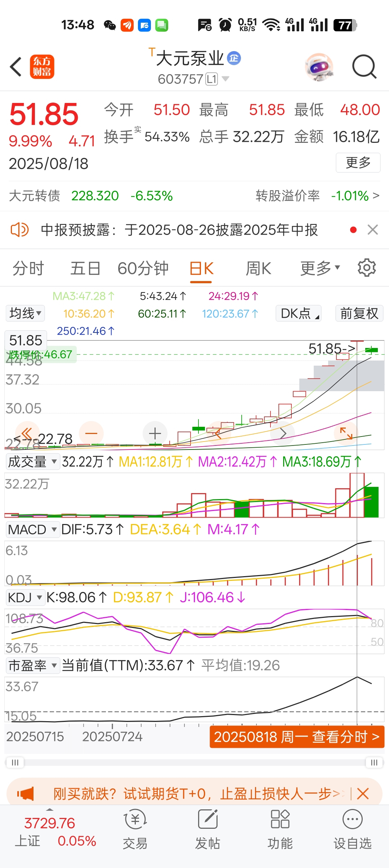Tap the 跌停价:46.67 price label
Screen dimensions: 389x868
pos(40,354)
